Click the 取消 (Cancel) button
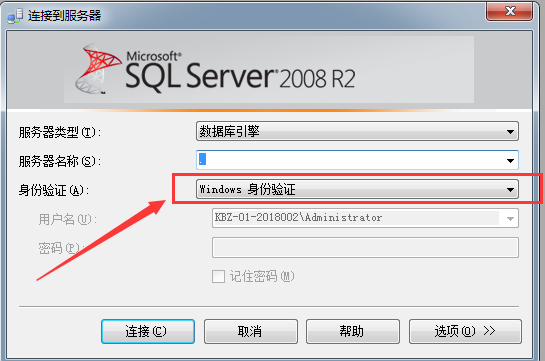The image size is (545, 361). pyautogui.click(x=251, y=331)
